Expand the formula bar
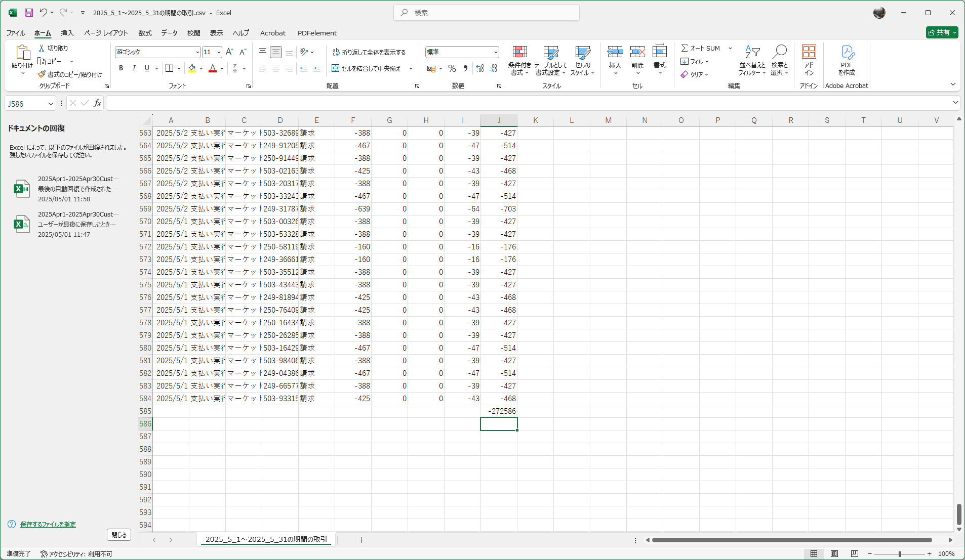This screenshot has height=560, width=965. click(x=955, y=103)
